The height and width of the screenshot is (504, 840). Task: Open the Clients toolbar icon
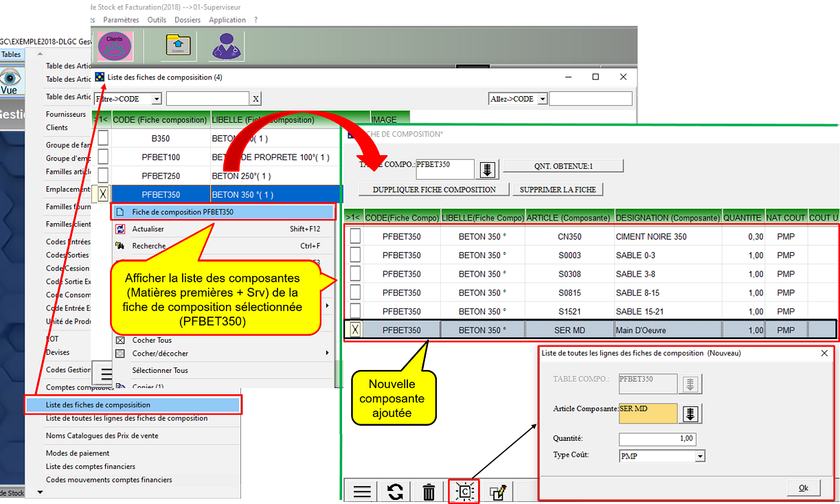[x=114, y=45]
